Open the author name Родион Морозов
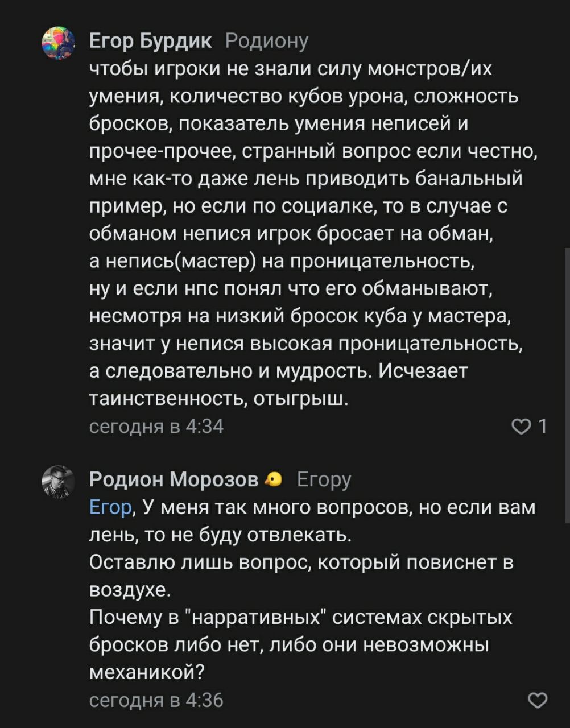Screen dimensions: 570x728 tap(174, 480)
